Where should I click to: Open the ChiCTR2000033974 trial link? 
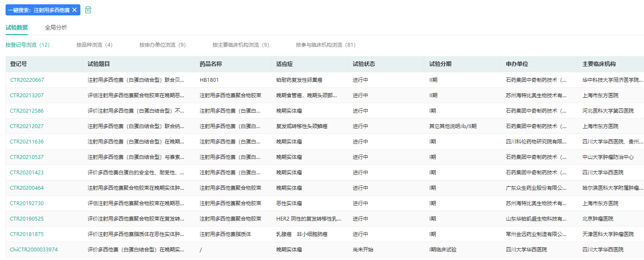pyautogui.click(x=34, y=250)
